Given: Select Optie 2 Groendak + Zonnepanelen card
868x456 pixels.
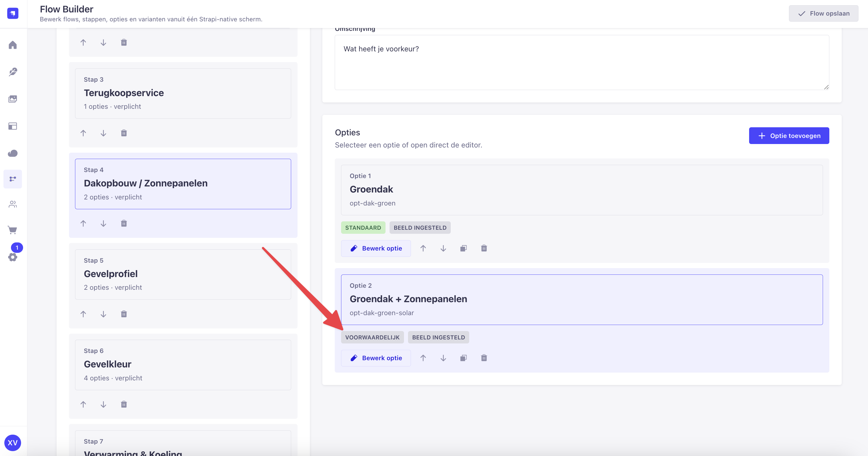Looking at the screenshot, I should click(x=582, y=300).
